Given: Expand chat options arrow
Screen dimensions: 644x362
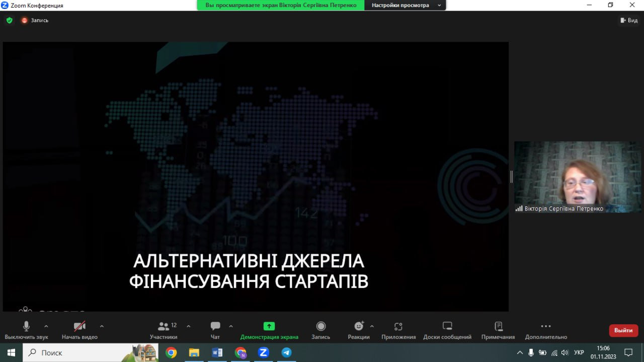Looking at the screenshot, I should (231, 326).
